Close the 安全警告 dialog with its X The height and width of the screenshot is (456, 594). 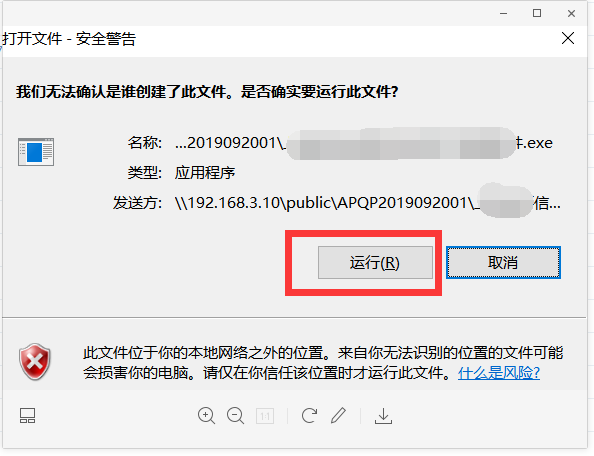[x=567, y=38]
